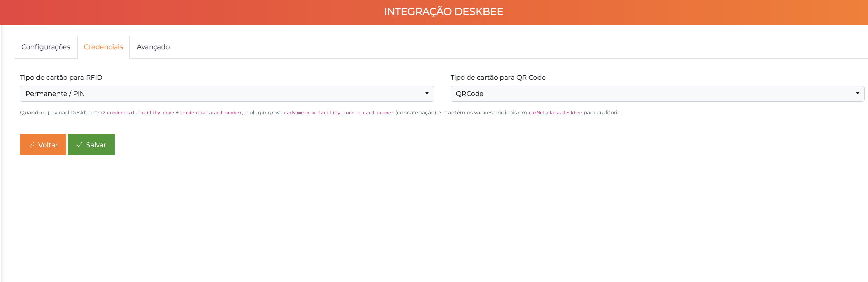Open the RFID card type dropdown

click(x=227, y=94)
